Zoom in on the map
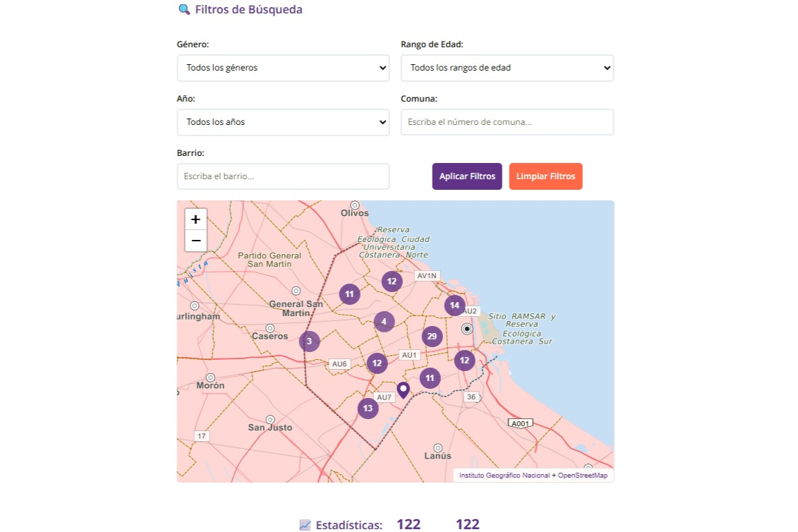Image resolution: width=798 pixels, height=532 pixels. (195, 219)
